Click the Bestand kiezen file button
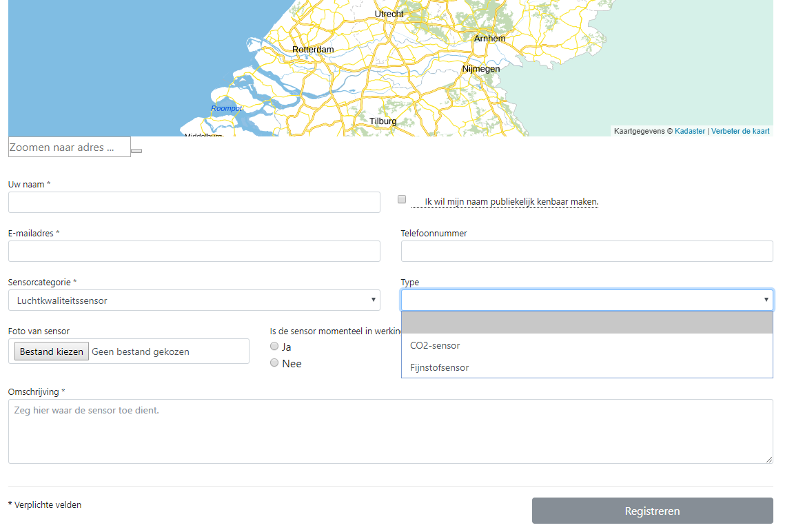This screenshot has width=794, height=532. 52,351
